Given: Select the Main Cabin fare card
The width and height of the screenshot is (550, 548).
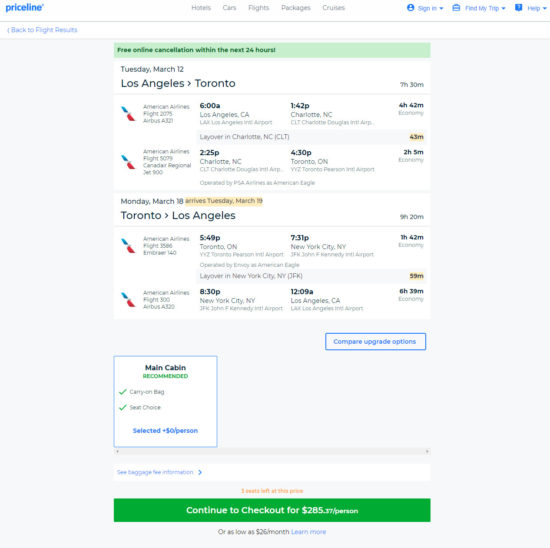Looking at the screenshot, I should coord(165,401).
